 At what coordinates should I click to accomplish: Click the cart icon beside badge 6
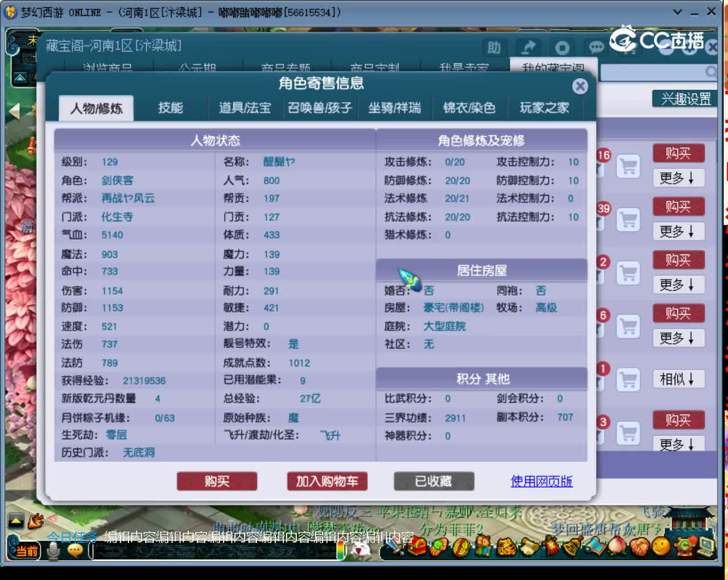coord(628,326)
